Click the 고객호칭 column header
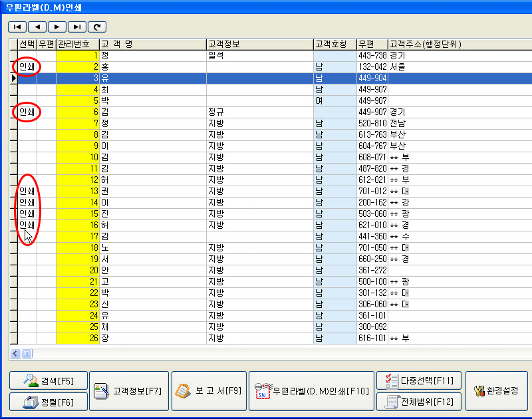 pos(335,44)
